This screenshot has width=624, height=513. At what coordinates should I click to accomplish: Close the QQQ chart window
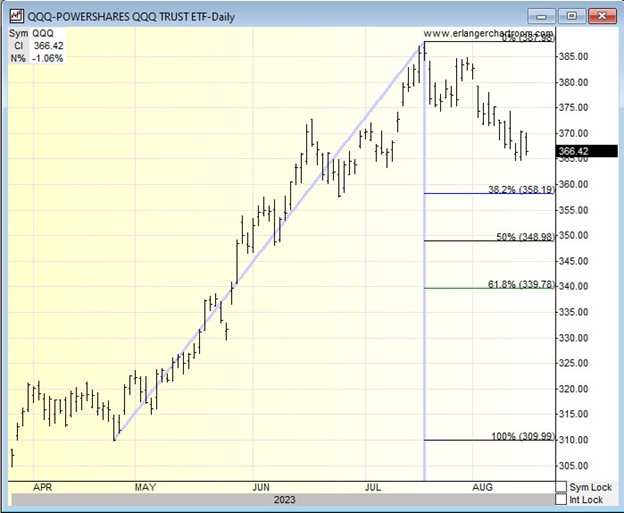pos(600,15)
